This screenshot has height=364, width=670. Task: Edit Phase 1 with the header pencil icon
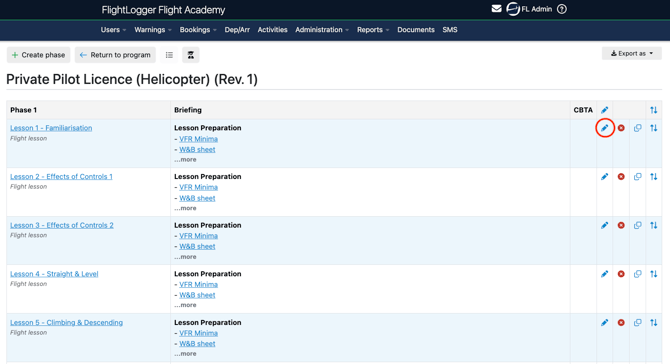coord(605,110)
